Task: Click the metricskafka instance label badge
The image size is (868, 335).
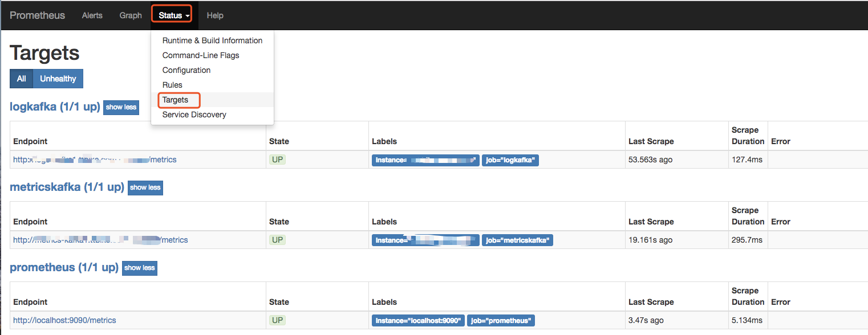Action: tap(425, 240)
